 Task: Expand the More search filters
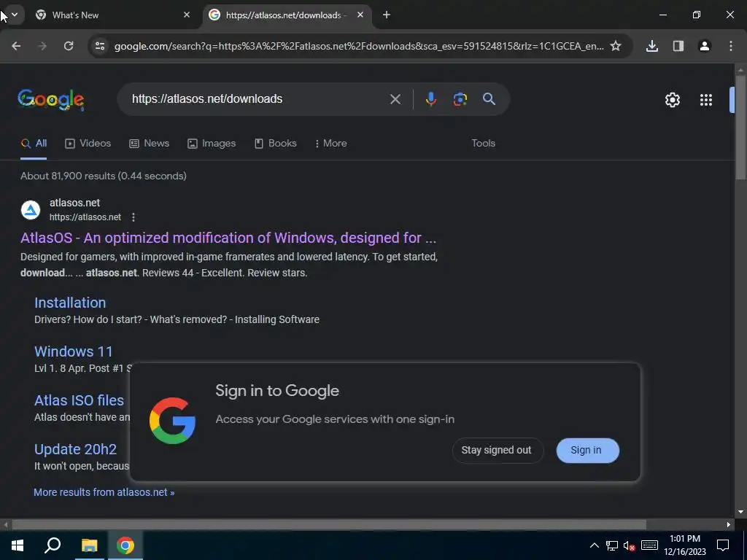coord(331,144)
